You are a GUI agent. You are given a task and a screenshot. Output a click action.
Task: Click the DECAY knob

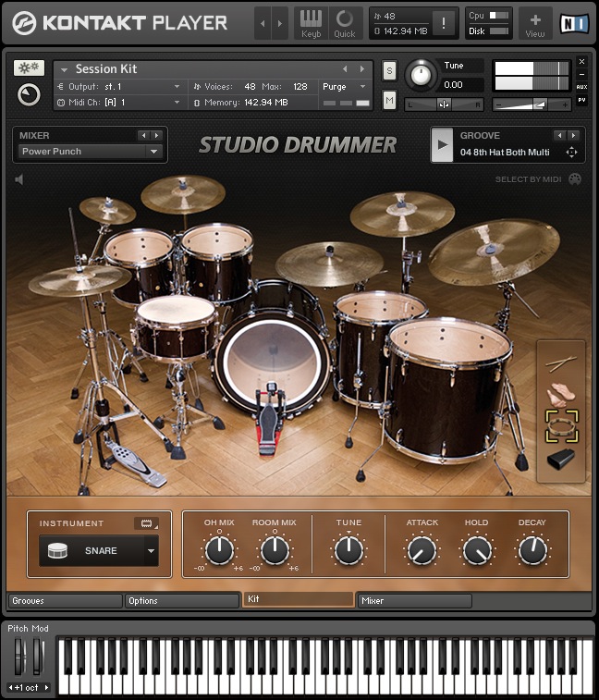(x=532, y=550)
